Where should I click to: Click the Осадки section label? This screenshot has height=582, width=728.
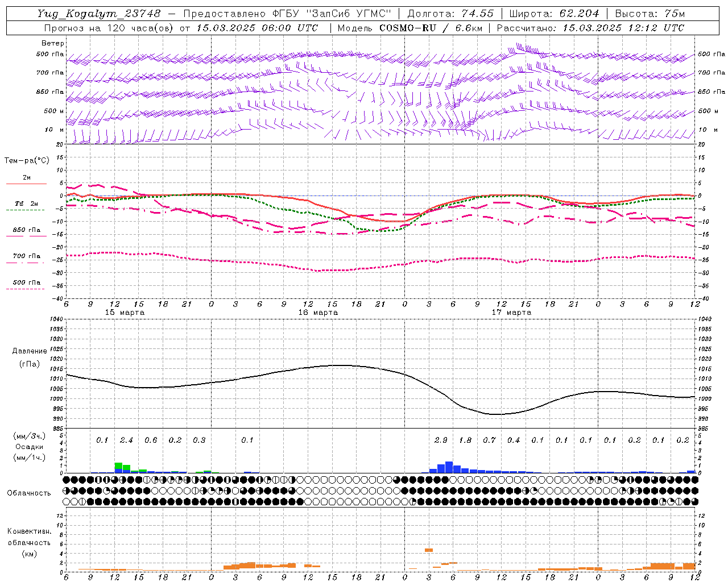pyautogui.click(x=30, y=447)
